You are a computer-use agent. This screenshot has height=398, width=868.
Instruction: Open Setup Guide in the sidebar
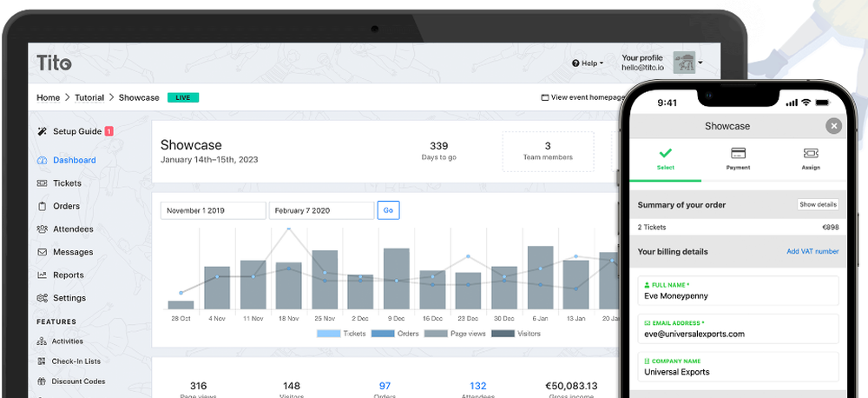tap(77, 131)
